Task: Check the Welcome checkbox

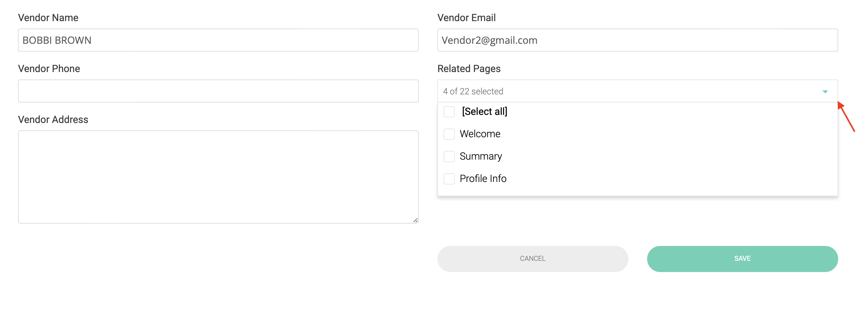Action: 449,134
